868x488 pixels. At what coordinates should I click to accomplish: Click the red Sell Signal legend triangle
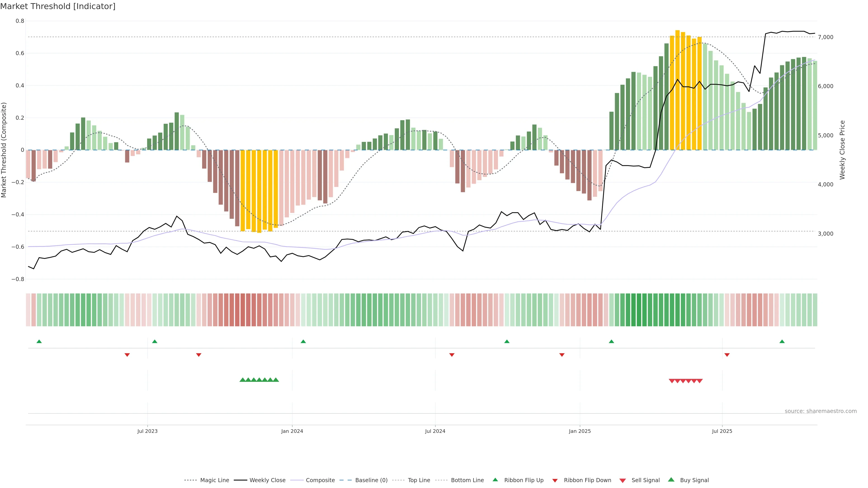click(623, 480)
